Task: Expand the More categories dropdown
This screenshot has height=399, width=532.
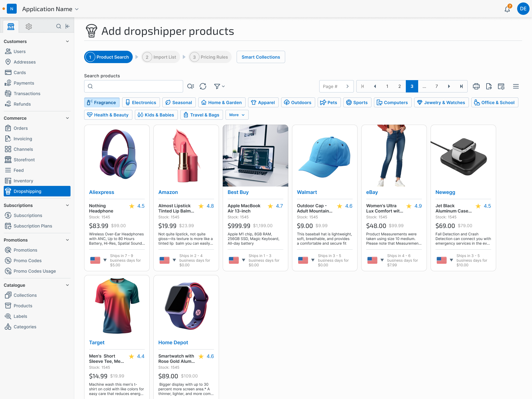Action: pos(237,115)
